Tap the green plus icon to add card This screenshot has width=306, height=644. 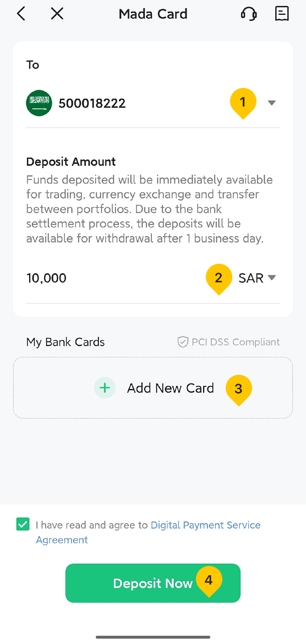click(105, 388)
